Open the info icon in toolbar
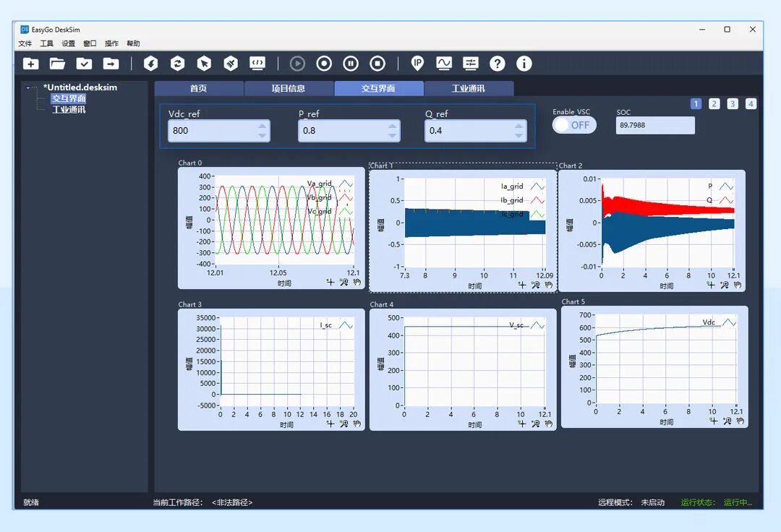The height and width of the screenshot is (532, 781). click(524, 64)
